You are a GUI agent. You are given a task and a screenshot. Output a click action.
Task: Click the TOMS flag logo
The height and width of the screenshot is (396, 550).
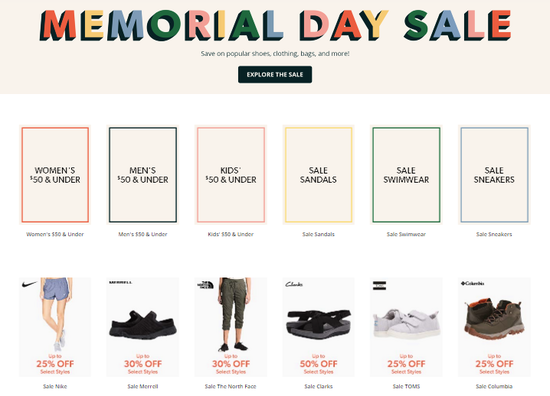(x=379, y=286)
